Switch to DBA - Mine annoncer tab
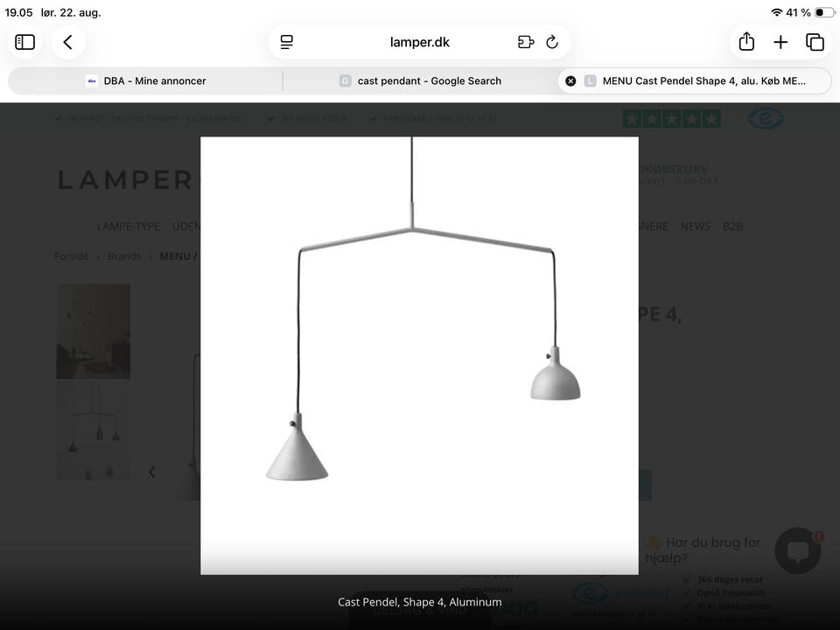The width and height of the screenshot is (840, 630). 146,80
